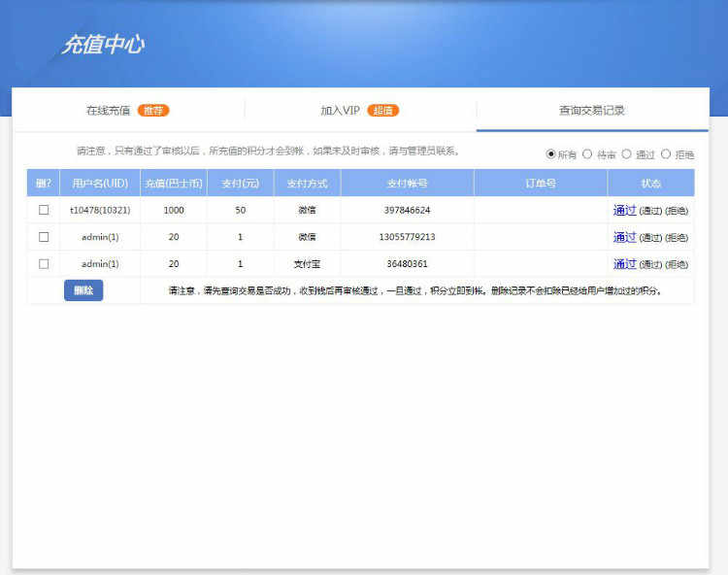
Task: Click the 状态 column header
Action: 651,183
